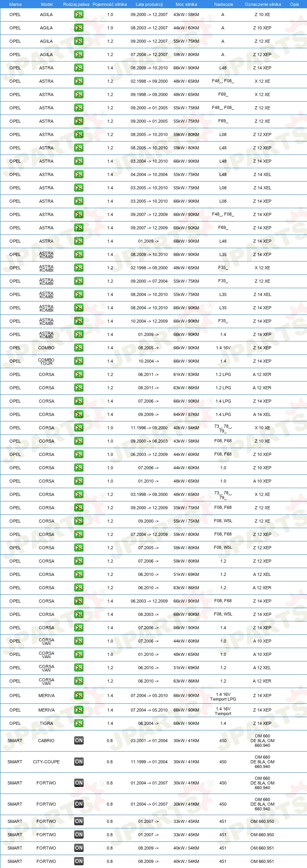Select the fuel icon of the ASTRA 04.2004 -> 10.2004 row
Viewport: 307px width, 868px height.
(79, 174)
